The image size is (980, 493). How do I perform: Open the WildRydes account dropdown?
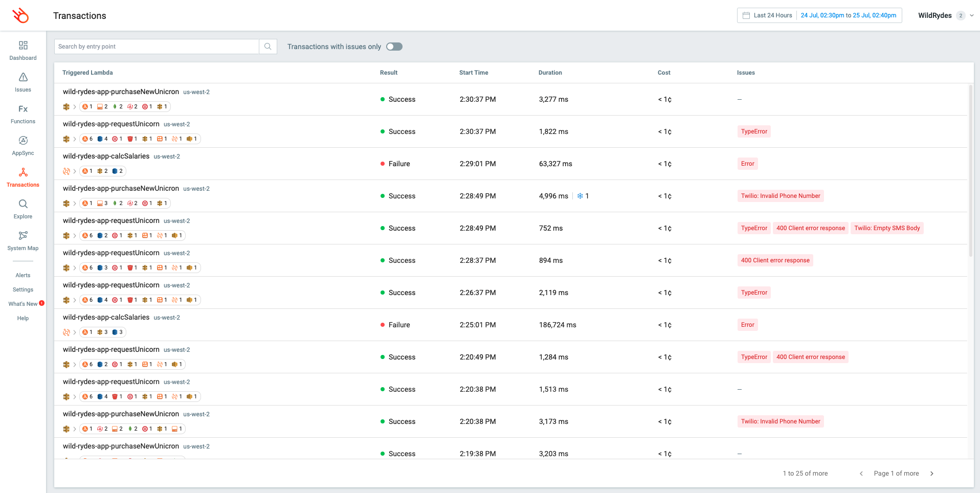(x=946, y=15)
